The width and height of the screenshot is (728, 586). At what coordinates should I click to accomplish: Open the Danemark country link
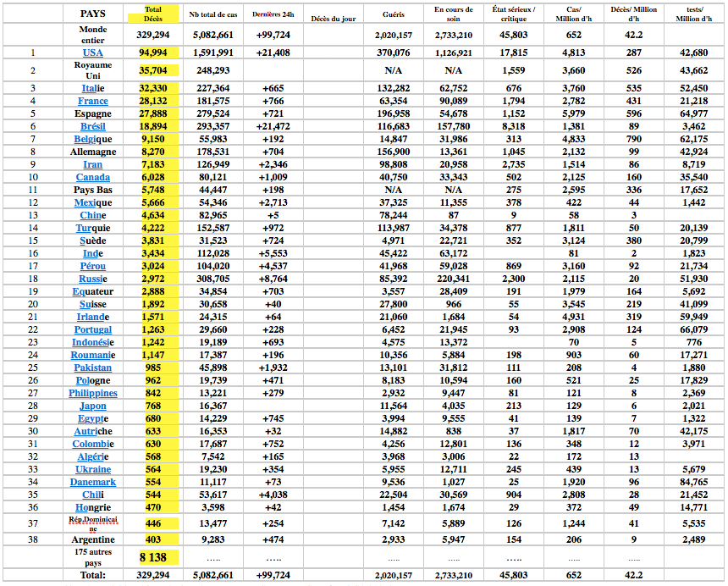point(92,482)
